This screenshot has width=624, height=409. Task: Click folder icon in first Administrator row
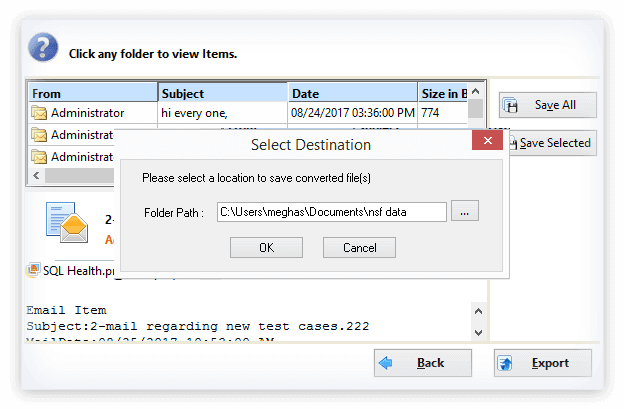point(40,114)
